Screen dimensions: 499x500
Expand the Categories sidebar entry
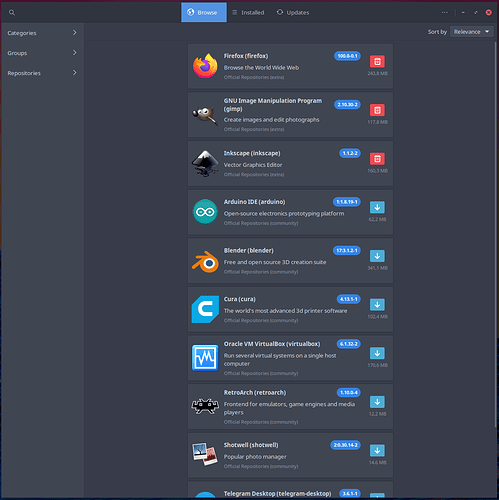pyautogui.click(x=42, y=33)
